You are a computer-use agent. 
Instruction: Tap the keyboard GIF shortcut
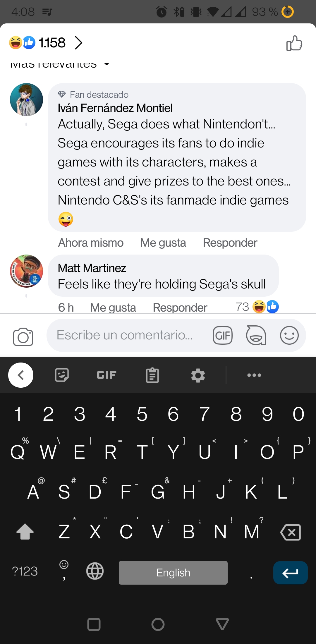tap(107, 375)
